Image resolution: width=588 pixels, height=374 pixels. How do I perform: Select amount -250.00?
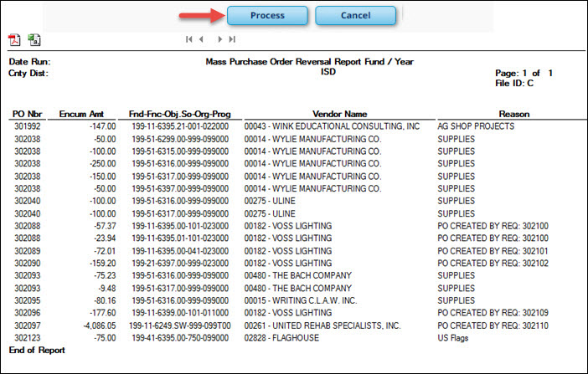click(x=103, y=164)
